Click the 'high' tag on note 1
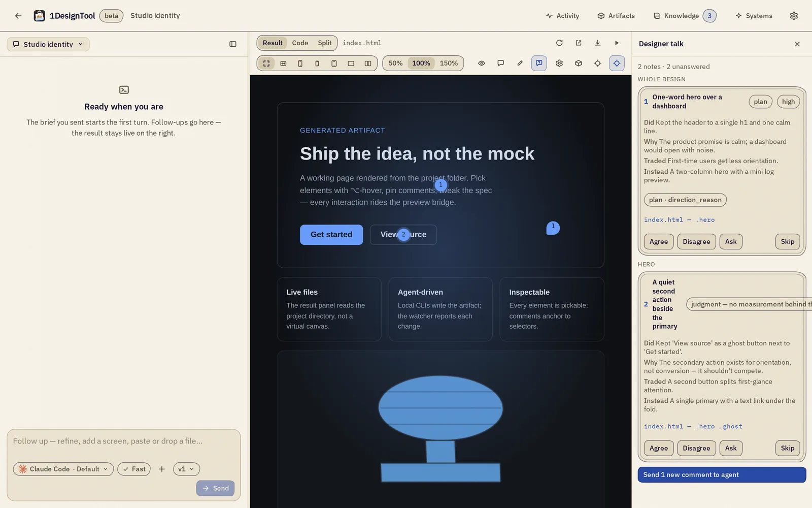 (788, 102)
